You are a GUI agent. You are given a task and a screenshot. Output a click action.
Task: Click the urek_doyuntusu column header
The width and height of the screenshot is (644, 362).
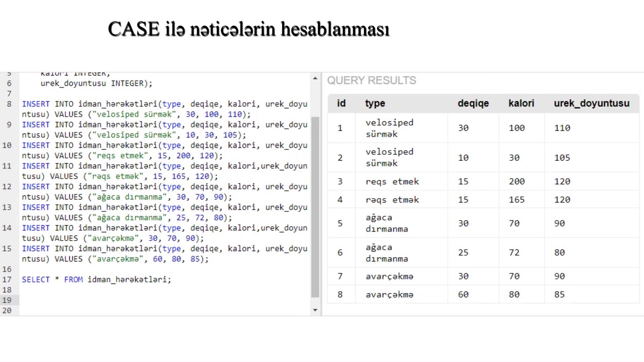point(592,103)
